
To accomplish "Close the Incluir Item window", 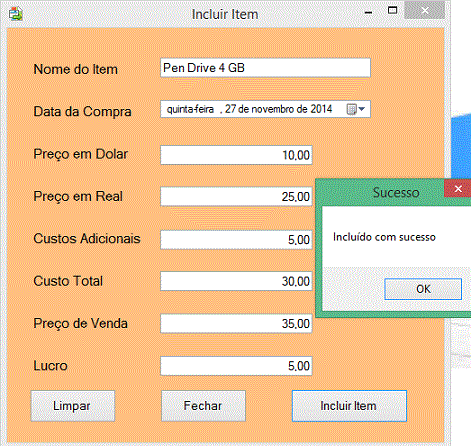I will click(425, 10).
